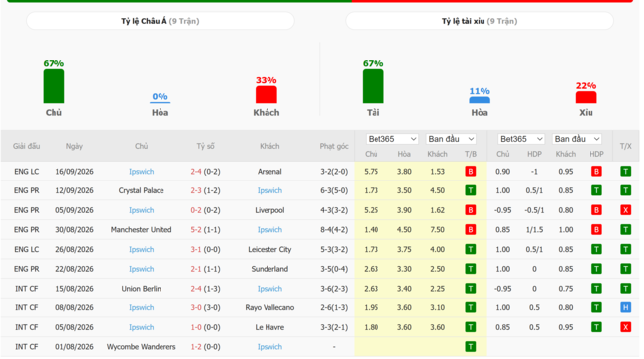
Task: Click the green 67% Chủ bar
Action: (x=54, y=86)
